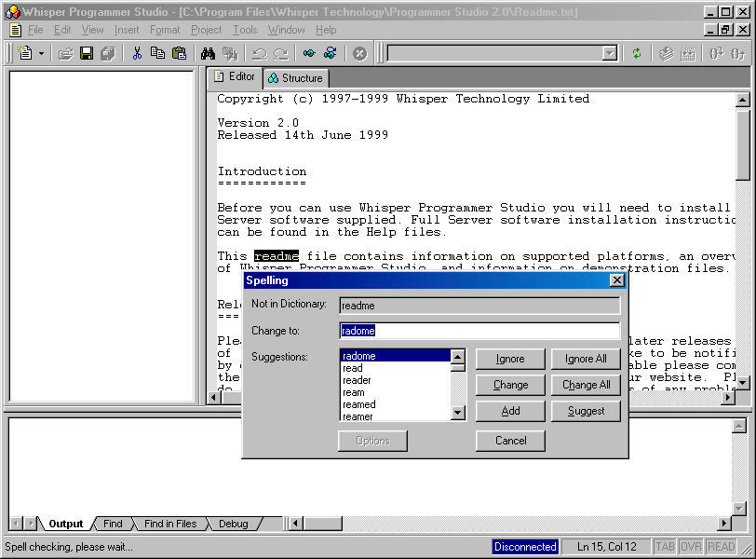
Task: Select suggestion 'reamed' in the list
Action: pyautogui.click(x=396, y=404)
